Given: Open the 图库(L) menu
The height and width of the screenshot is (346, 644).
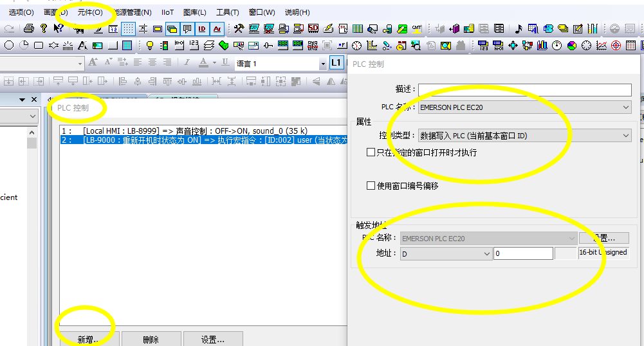Looking at the screenshot, I should pyautogui.click(x=194, y=12).
